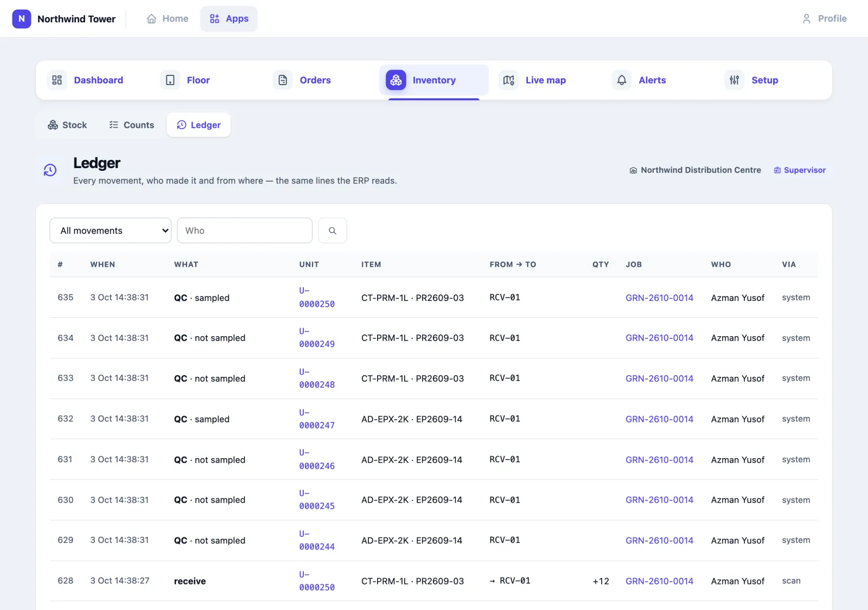Open the Profile user icon
Image resolution: width=868 pixels, height=610 pixels.
pyautogui.click(x=807, y=19)
